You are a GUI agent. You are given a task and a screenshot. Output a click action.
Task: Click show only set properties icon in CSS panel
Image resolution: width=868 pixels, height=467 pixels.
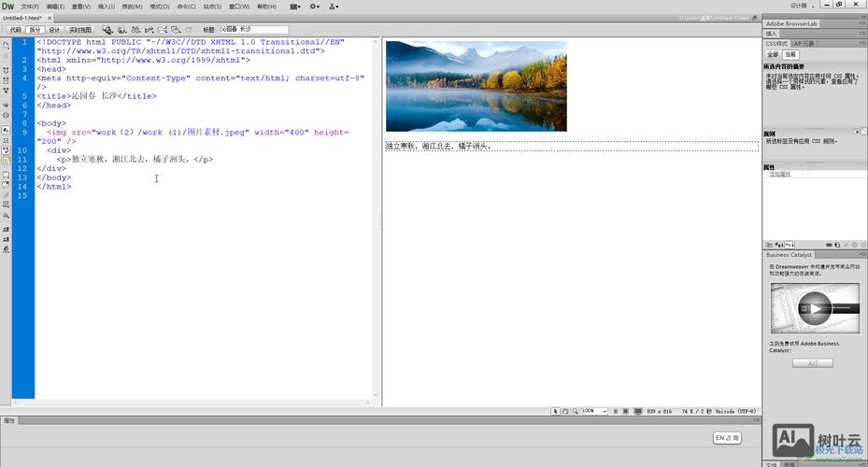click(x=789, y=245)
